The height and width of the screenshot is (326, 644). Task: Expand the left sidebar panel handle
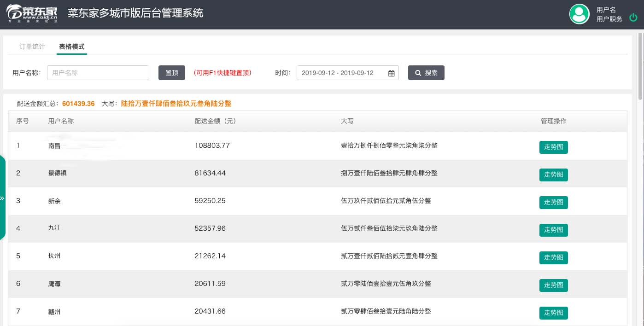pyautogui.click(x=2, y=198)
